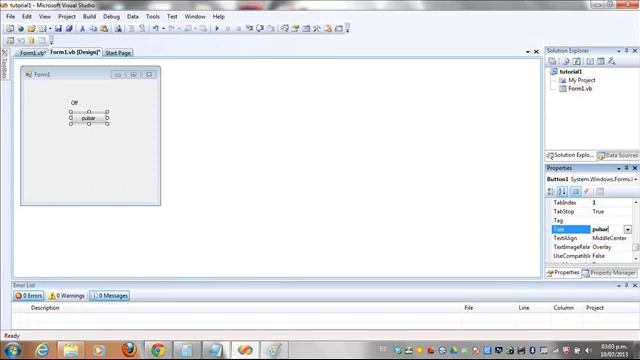Click the Line column header in Error List

coord(524,308)
